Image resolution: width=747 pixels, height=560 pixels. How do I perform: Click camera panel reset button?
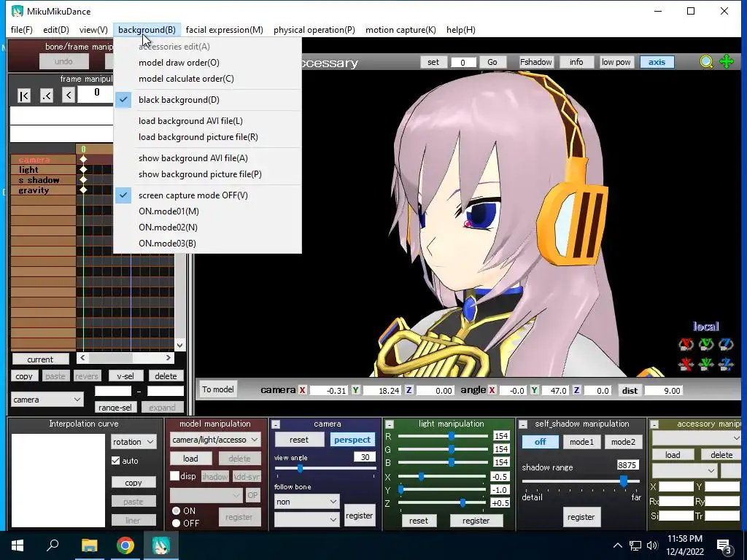click(x=299, y=440)
